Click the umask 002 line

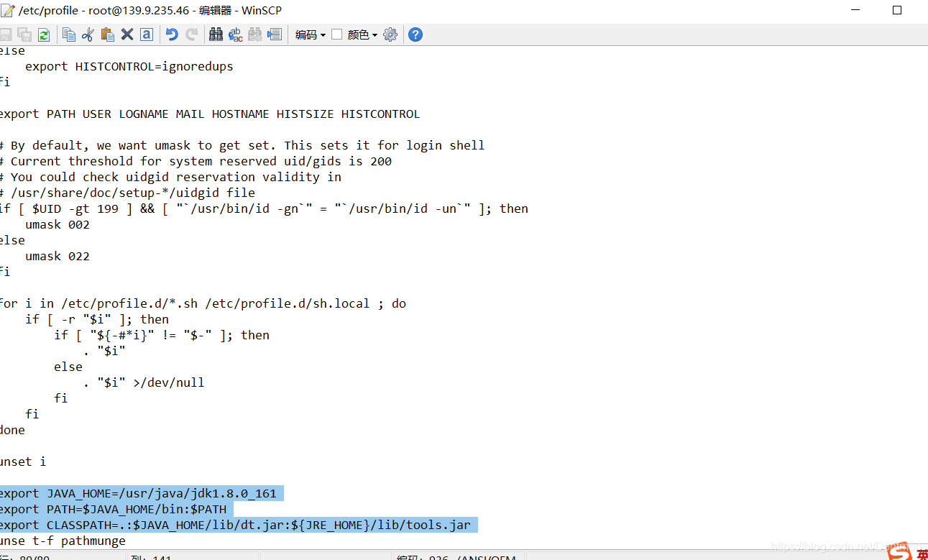(58, 224)
